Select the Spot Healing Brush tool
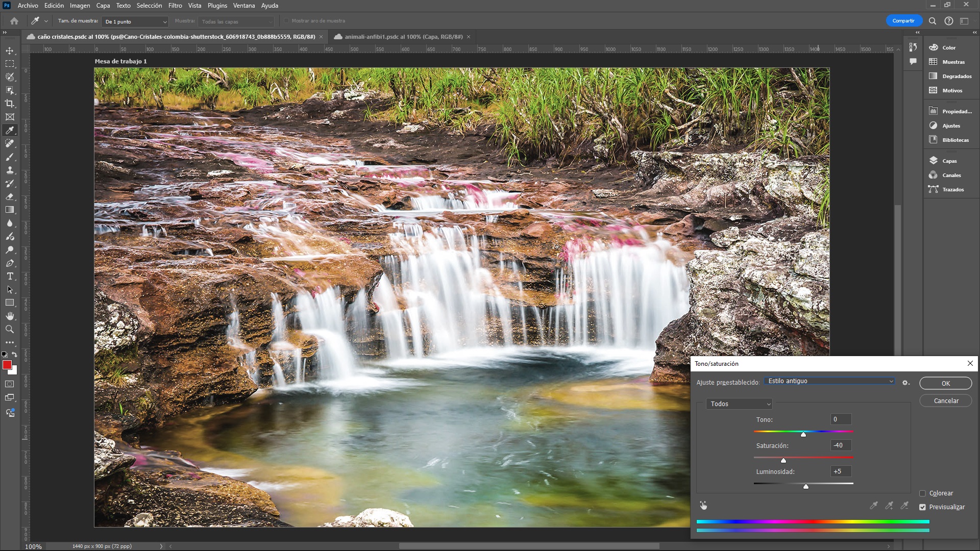This screenshot has width=980, height=551. (10, 143)
